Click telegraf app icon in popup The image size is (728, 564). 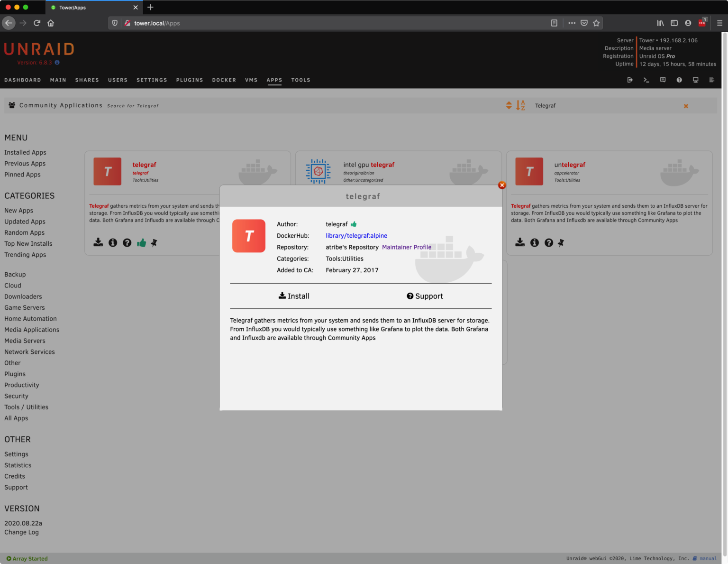tap(249, 236)
